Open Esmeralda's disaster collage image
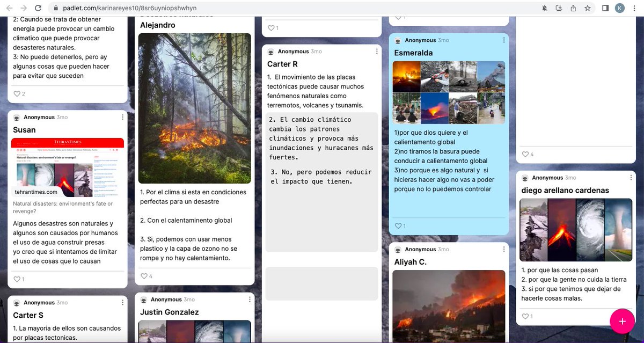644x343 pixels. 449,92
